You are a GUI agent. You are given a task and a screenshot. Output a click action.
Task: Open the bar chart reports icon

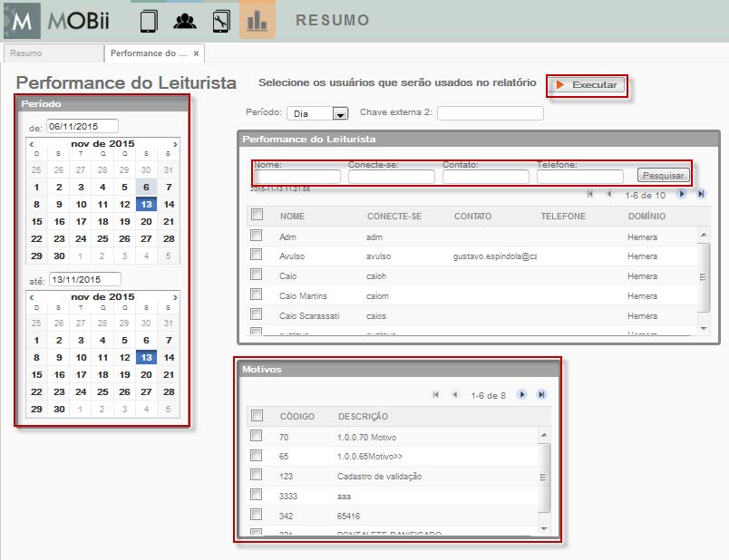[258, 22]
